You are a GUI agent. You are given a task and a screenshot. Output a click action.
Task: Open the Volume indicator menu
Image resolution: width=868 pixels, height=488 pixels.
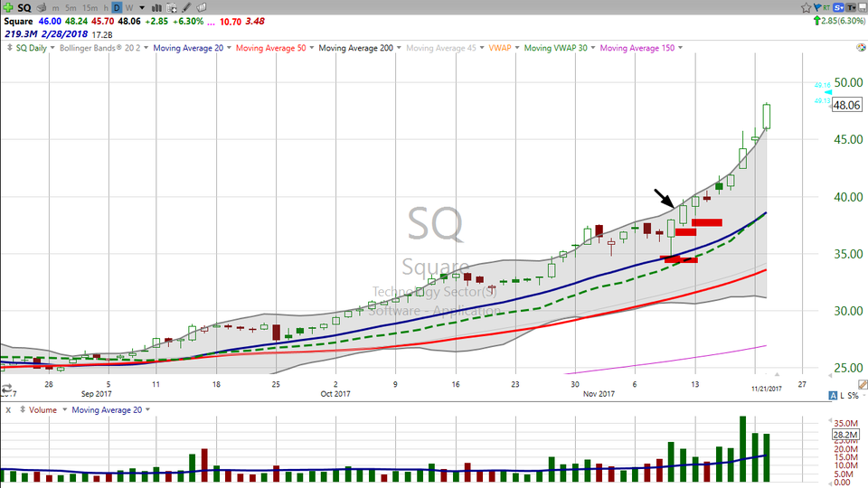coord(48,410)
